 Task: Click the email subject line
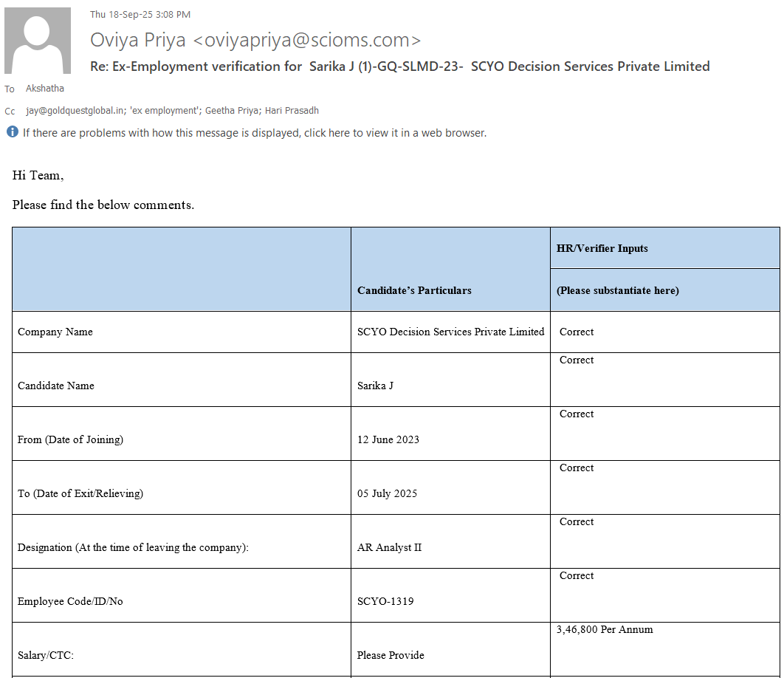400,66
